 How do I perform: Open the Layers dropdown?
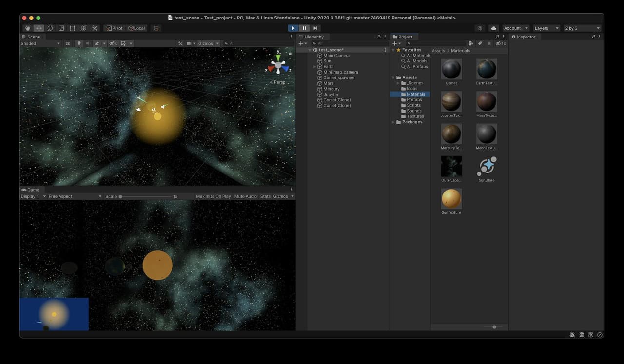click(x=546, y=28)
